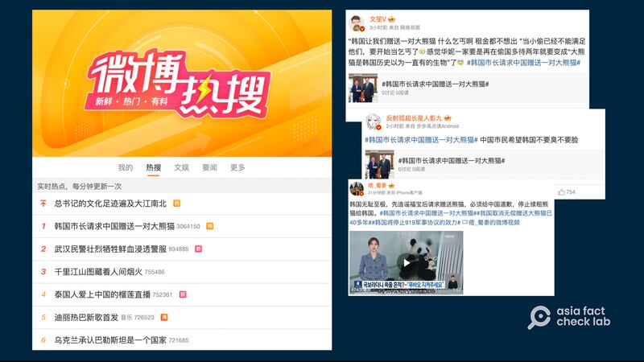Screen dimensions: 644x362
Task: Open photo thumbnail in the 反射弧超长星人影九 post's card
Action: [379, 165]
